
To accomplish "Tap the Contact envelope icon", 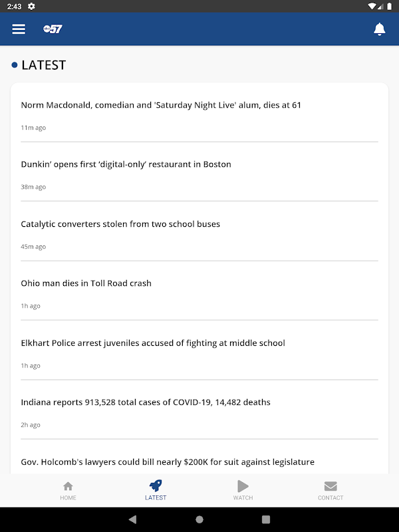I will 331,486.
